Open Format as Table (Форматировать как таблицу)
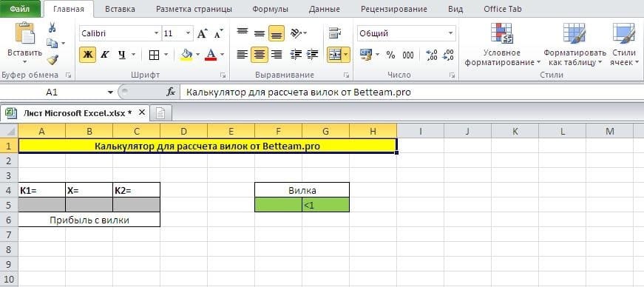644x287 pixels. (574, 45)
